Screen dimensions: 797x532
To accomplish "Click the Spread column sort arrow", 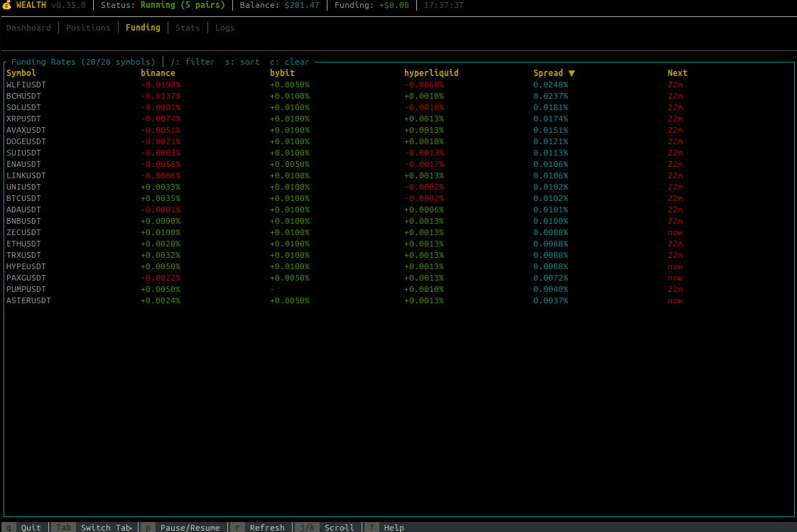I will pyautogui.click(x=572, y=72).
